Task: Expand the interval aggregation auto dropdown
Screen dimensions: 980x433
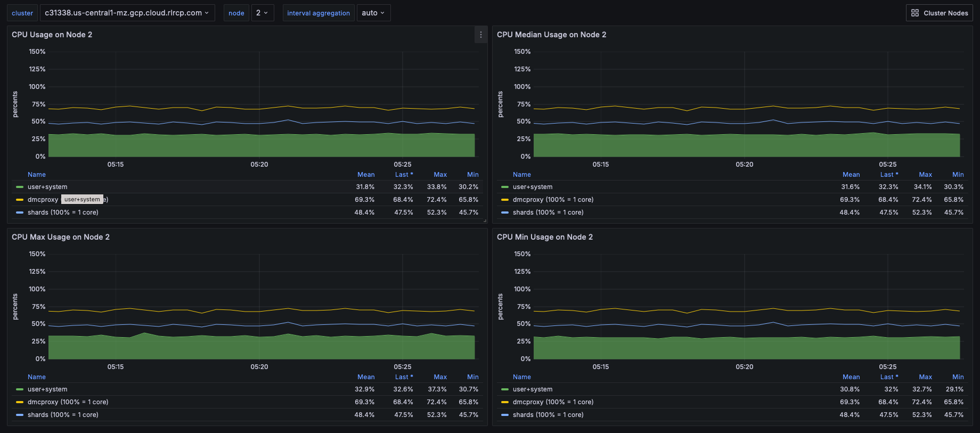Action: [373, 13]
